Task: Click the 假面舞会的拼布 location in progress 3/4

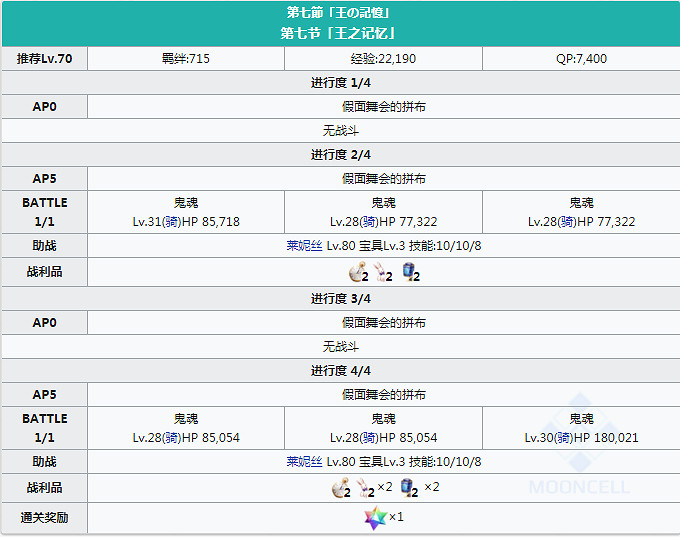Action: 384,322
